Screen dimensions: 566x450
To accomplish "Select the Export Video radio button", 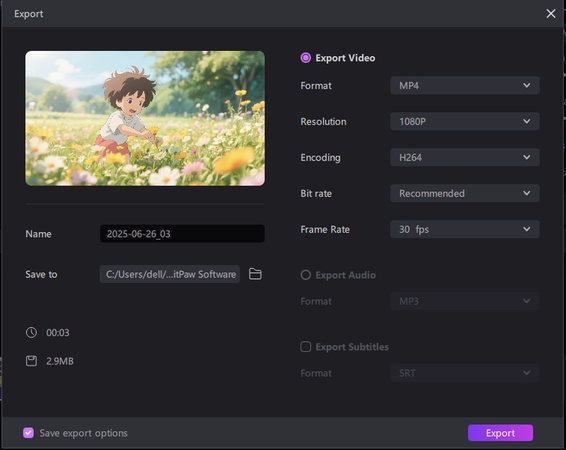I will pyautogui.click(x=305, y=58).
